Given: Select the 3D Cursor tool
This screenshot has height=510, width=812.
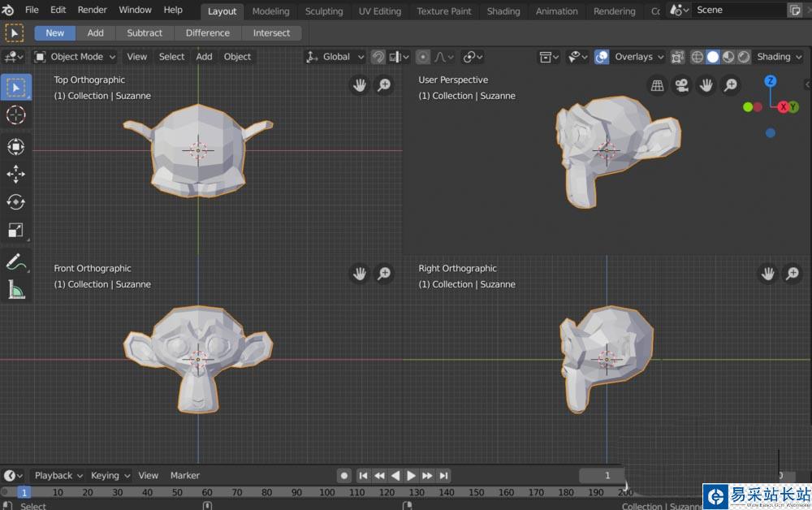Looking at the screenshot, I should pyautogui.click(x=15, y=115).
